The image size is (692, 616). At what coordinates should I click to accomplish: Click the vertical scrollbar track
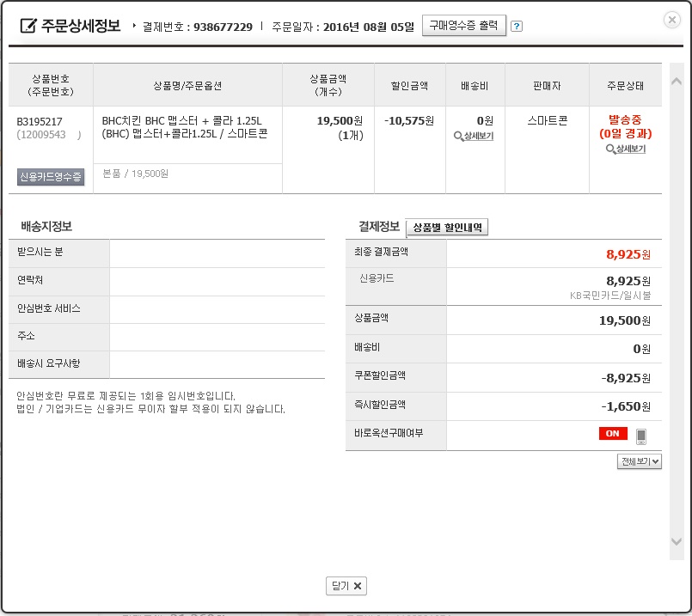pos(676,309)
